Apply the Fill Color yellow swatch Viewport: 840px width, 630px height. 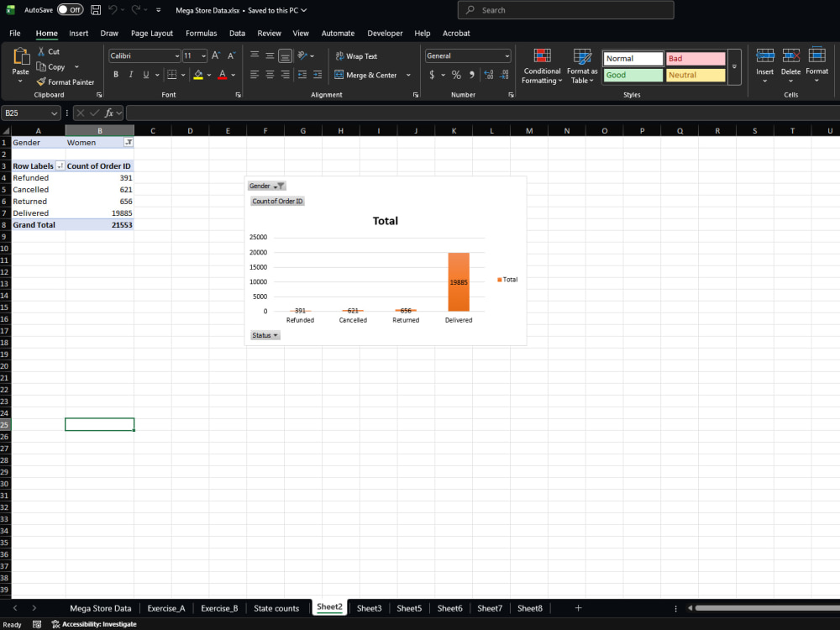click(x=198, y=75)
